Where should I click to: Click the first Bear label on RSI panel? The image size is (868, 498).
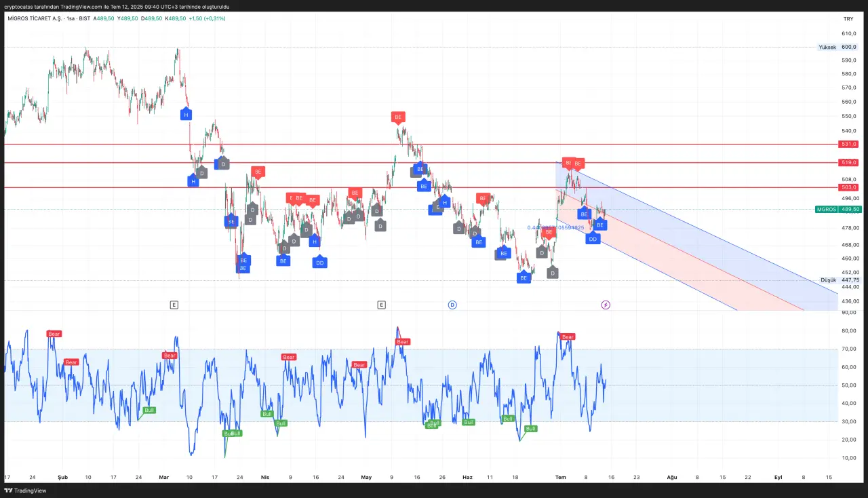click(54, 334)
